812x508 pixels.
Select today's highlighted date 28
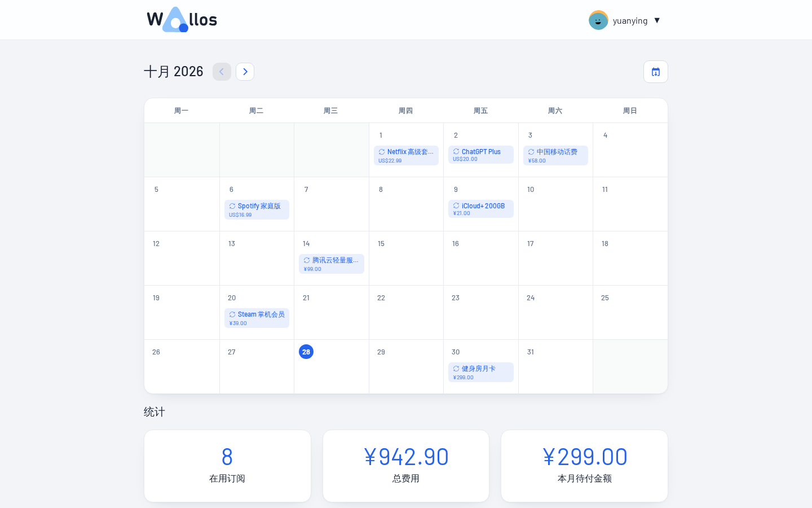[x=306, y=352]
